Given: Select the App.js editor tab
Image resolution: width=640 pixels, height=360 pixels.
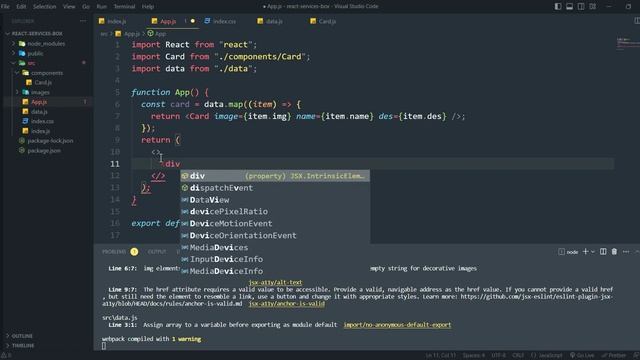Looking at the screenshot, I should [167, 21].
